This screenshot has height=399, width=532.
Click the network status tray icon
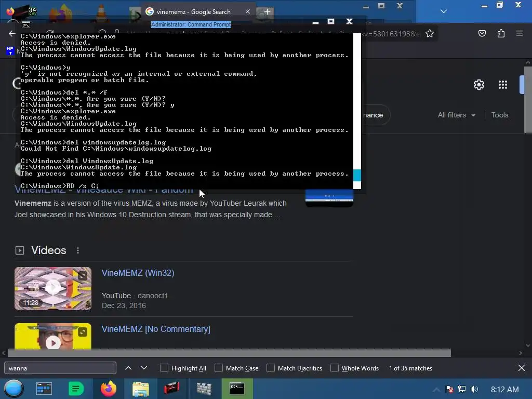pyautogui.click(x=462, y=389)
